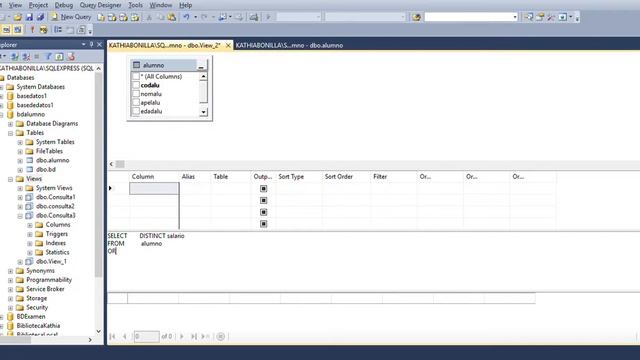Minimize the alumno table box in diagram

click(201, 65)
